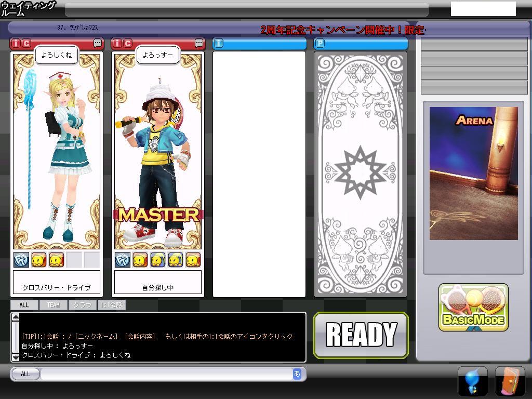
Task: Click first blue skill icon under nurse character
Action: point(21,260)
